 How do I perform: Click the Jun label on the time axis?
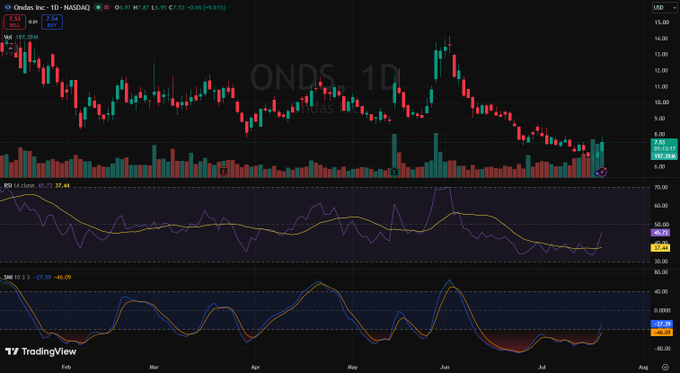click(x=445, y=367)
